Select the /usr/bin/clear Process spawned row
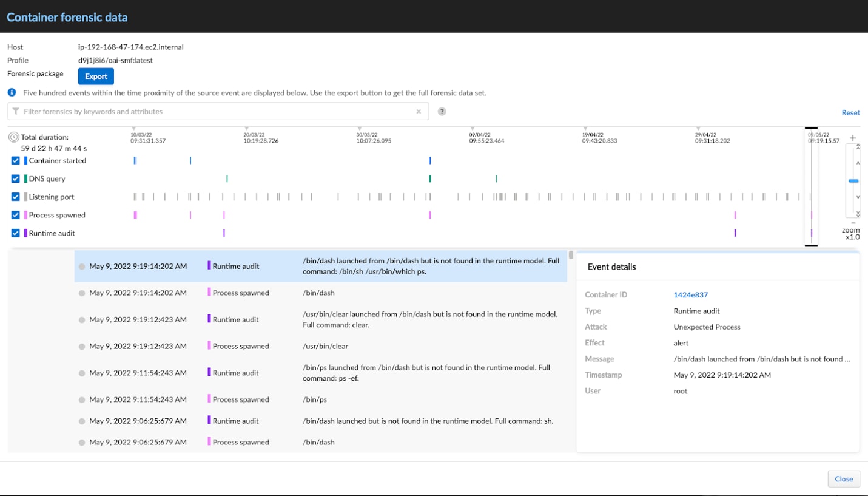 click(x=320, y=346)
